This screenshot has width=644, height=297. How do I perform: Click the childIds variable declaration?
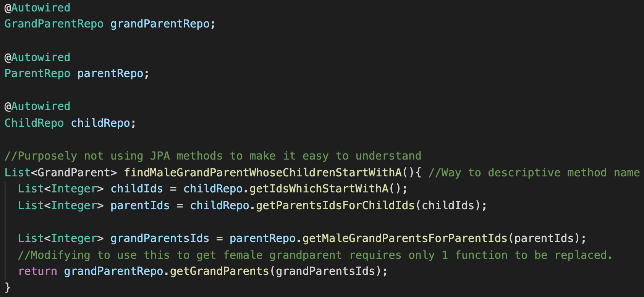click(x=137, y=189)
